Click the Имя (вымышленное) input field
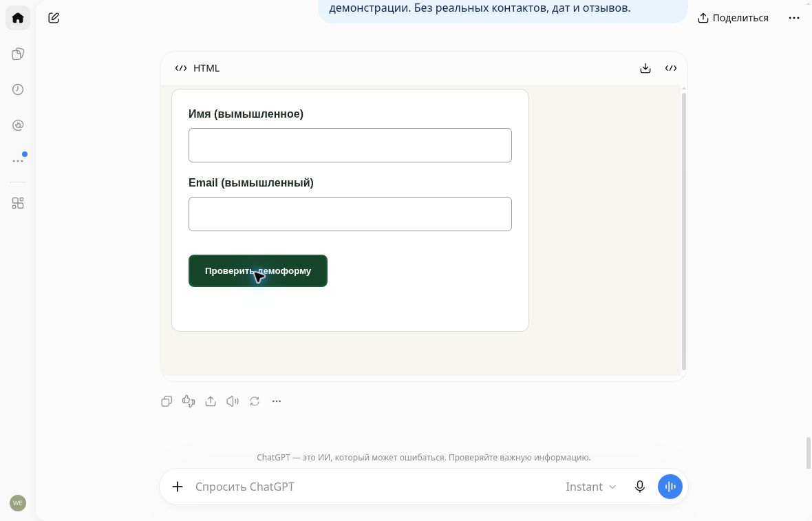This screenshot has height=521, width=812. pyautogui.click(x=350, y=145)
